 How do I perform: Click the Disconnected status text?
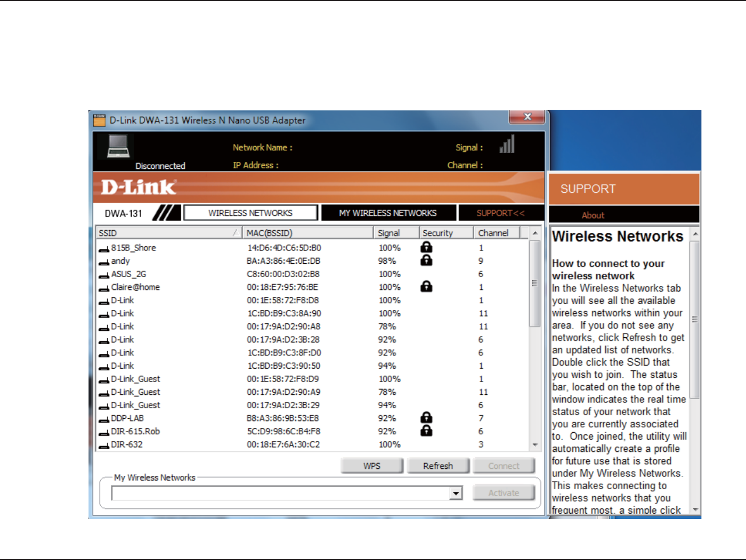pos(160,166)
